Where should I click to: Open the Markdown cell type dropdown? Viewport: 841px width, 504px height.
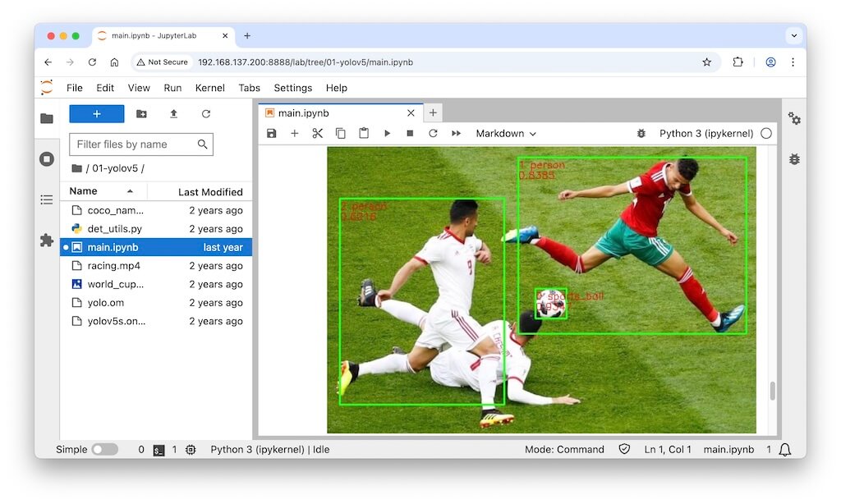506,133
